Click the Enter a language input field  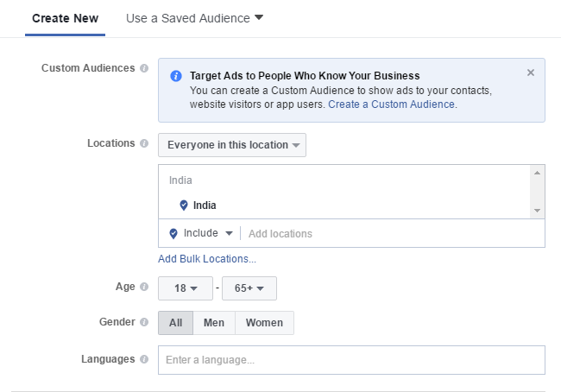(x=351, y=360)
